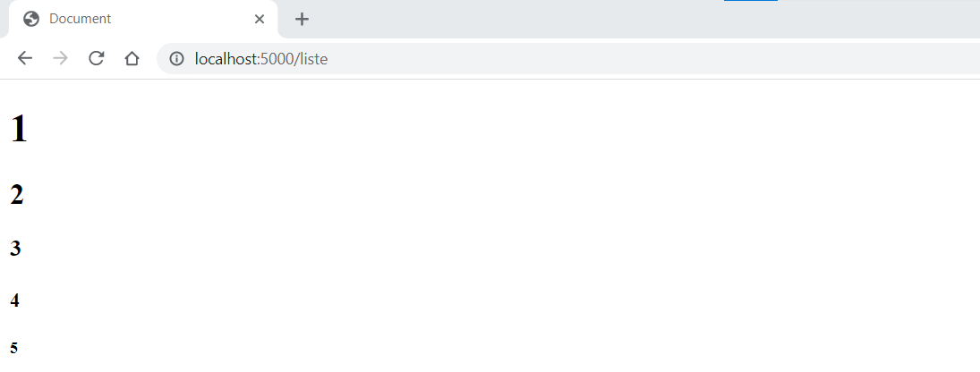This screenshot has height=372, width=980.
Task: Click the globe favicon on the Document tab
Action: (x=32, y=19)
